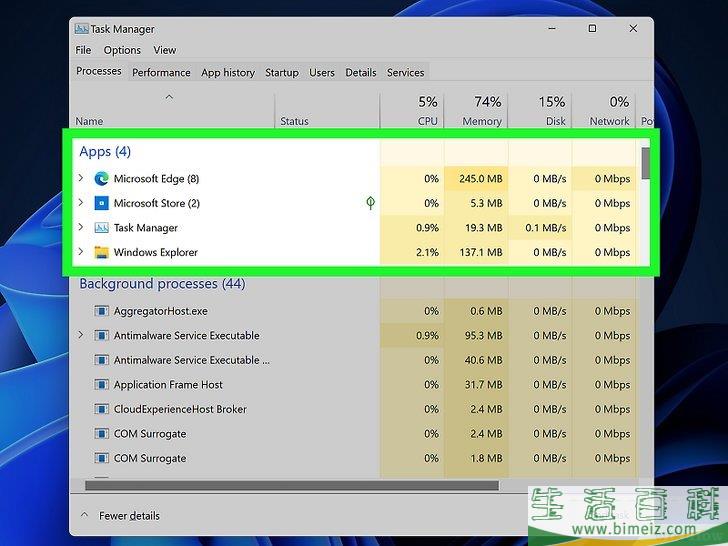
Task: Click the 0.1 MB/s disk value
Action: click(546, 228)
